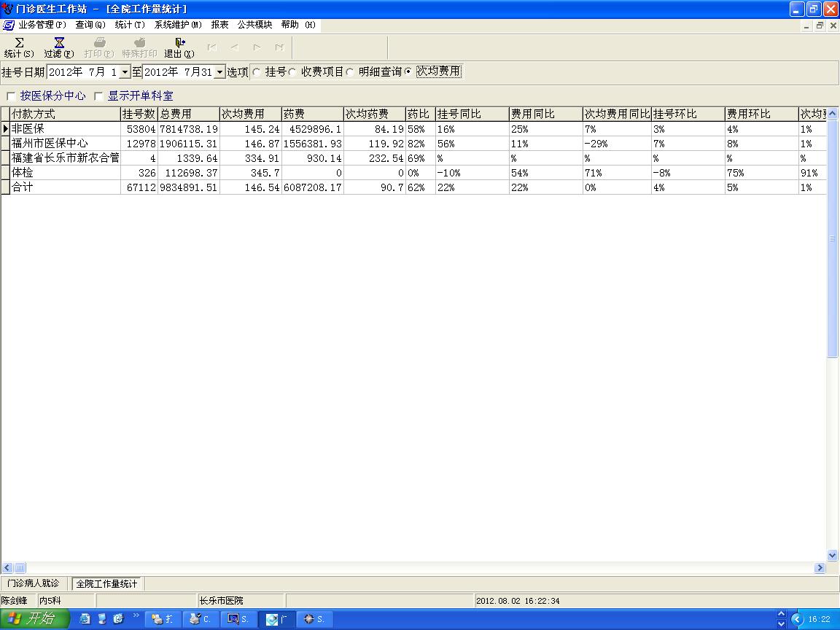Image resolution: width=840 pixels, height=630 pixels.
Task: Open 系统维护(M) menu
Action: click(x=178, y=25)
